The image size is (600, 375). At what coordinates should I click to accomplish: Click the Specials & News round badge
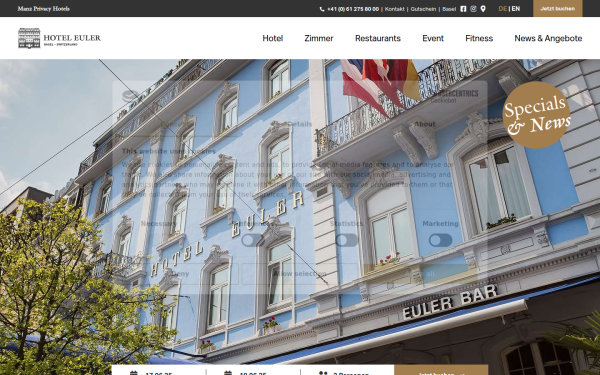[x=536, y=115]
